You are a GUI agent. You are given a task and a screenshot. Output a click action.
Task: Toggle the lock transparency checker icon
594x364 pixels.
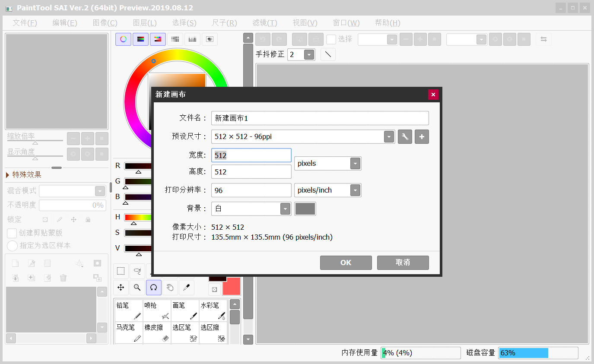45,219
